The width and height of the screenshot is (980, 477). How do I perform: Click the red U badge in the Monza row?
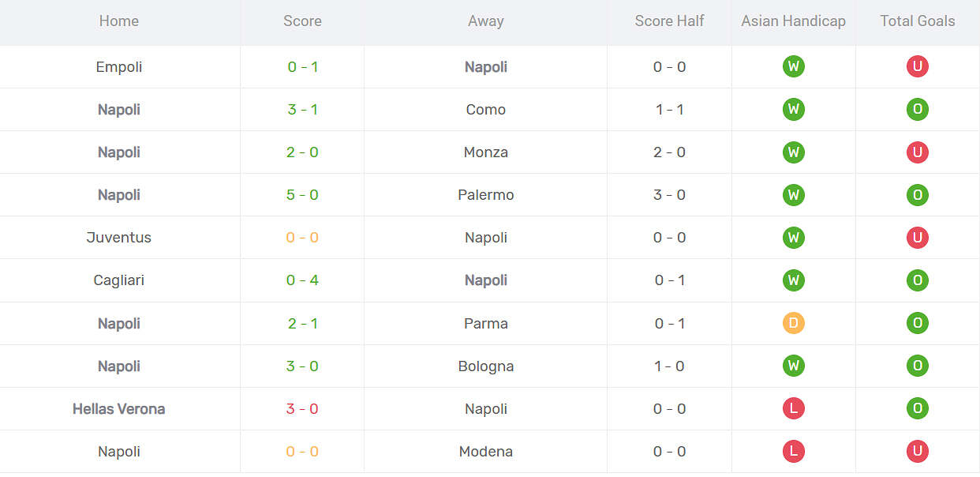pyautogui.click(x=917, y=152)
